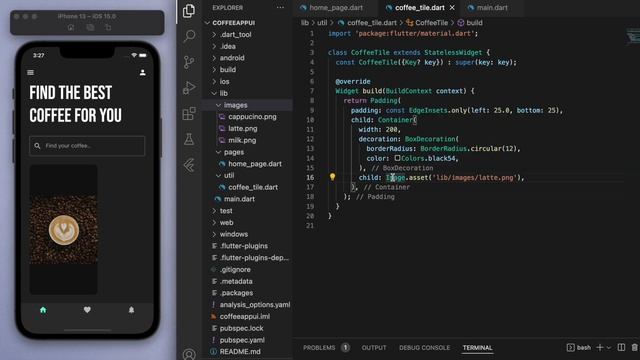The image size is (640, 360).
Task: Tap the profile person icon in app
Action: pyautogui.click(x=142, y=73)
